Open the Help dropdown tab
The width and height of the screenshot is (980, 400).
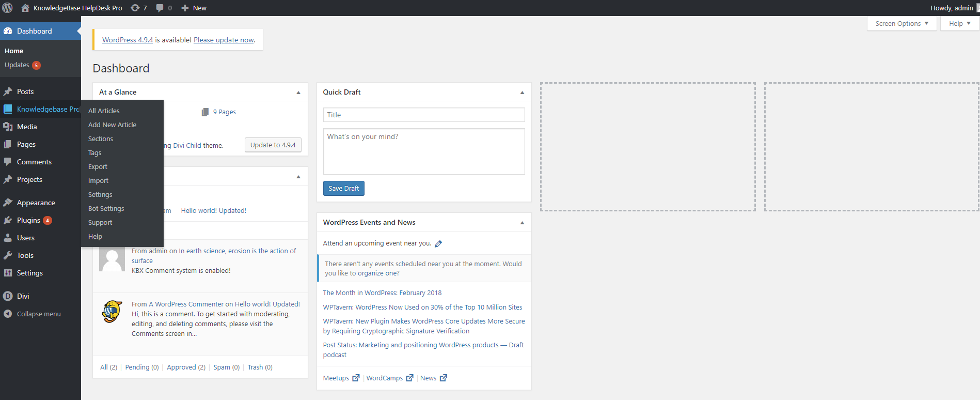pos(960,23)
